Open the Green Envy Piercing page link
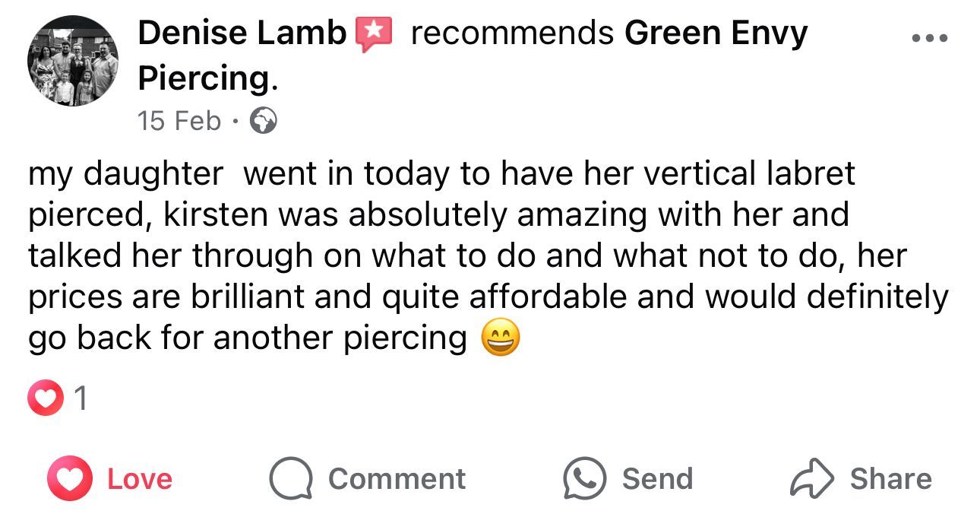Image resolution: width=980 pixels, height=514 pixels. [715, 33]
